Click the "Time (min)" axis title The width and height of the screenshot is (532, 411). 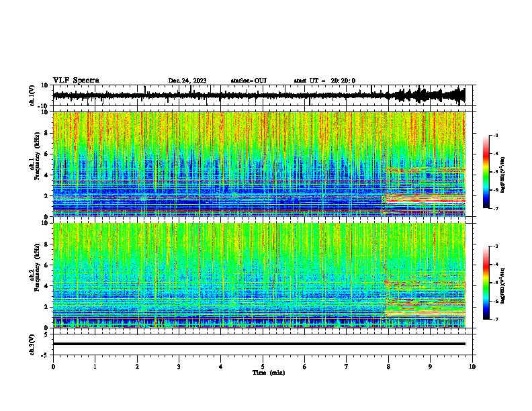coord(269,373)
